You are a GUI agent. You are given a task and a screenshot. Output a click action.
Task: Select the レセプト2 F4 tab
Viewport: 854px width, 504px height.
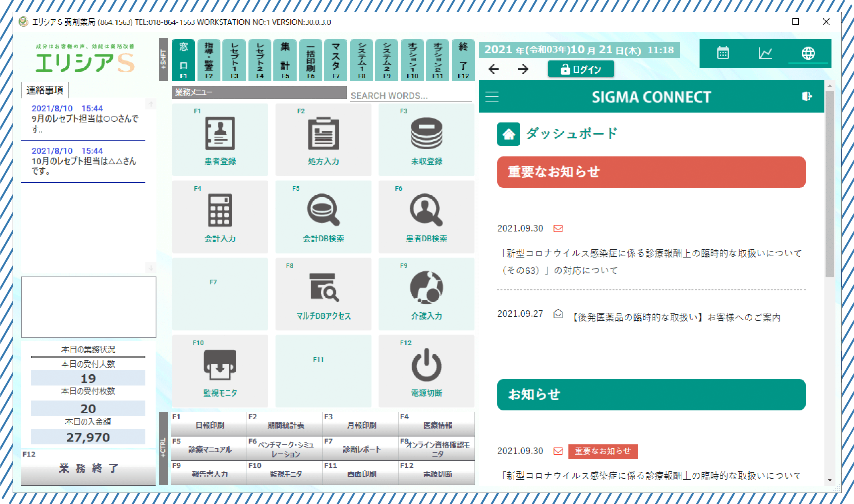point(260,60)
